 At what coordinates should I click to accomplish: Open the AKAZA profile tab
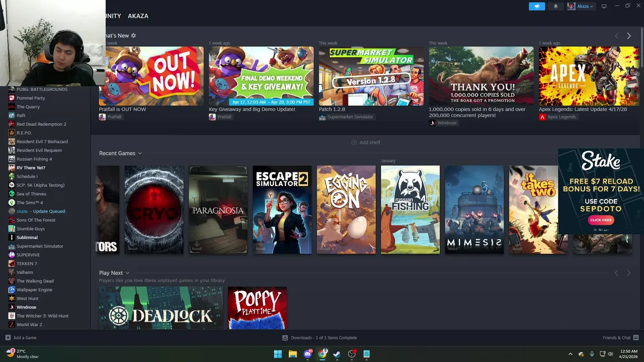[138, 16]
